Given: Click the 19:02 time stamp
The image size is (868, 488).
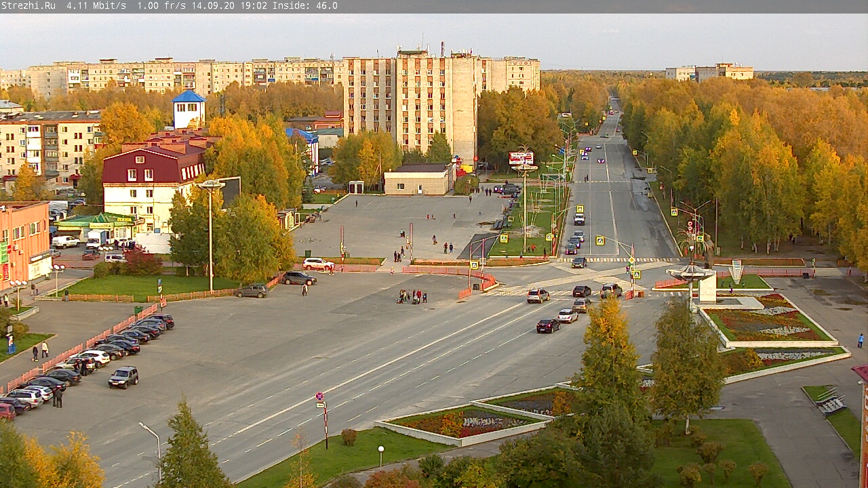Looking at the screenshot, I should click(x=254, y=5).
